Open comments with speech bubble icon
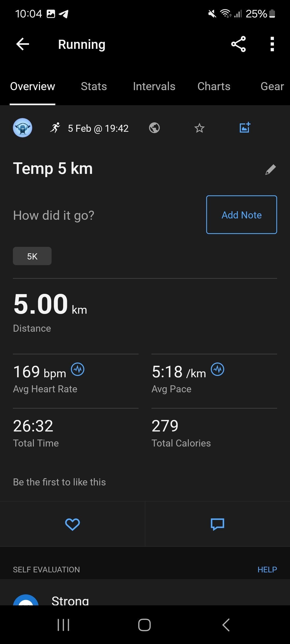The image size is (290, 644). coord(218,524)
